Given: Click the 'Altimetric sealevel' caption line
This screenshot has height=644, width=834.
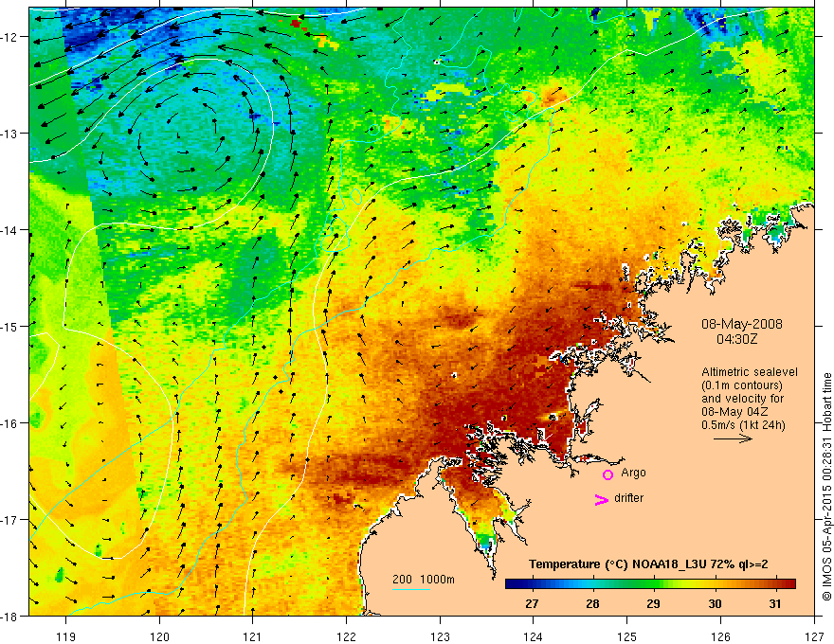Looking at the screenshot, I should [x=750, y=372].
